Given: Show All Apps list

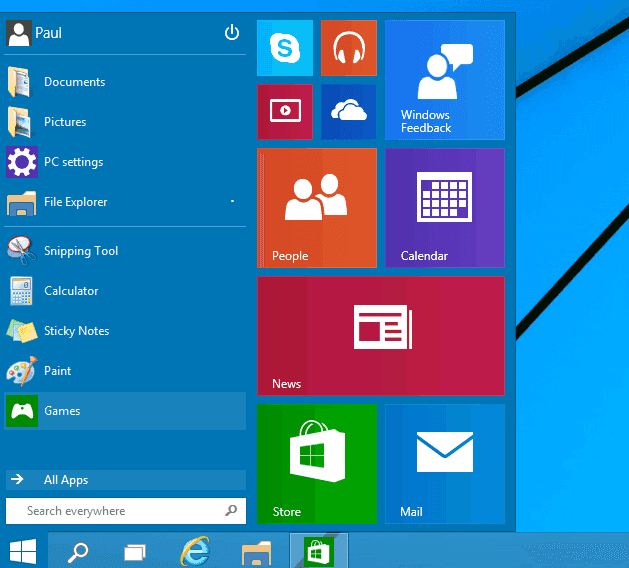Looking at the screenshot, I should (126, 480).
